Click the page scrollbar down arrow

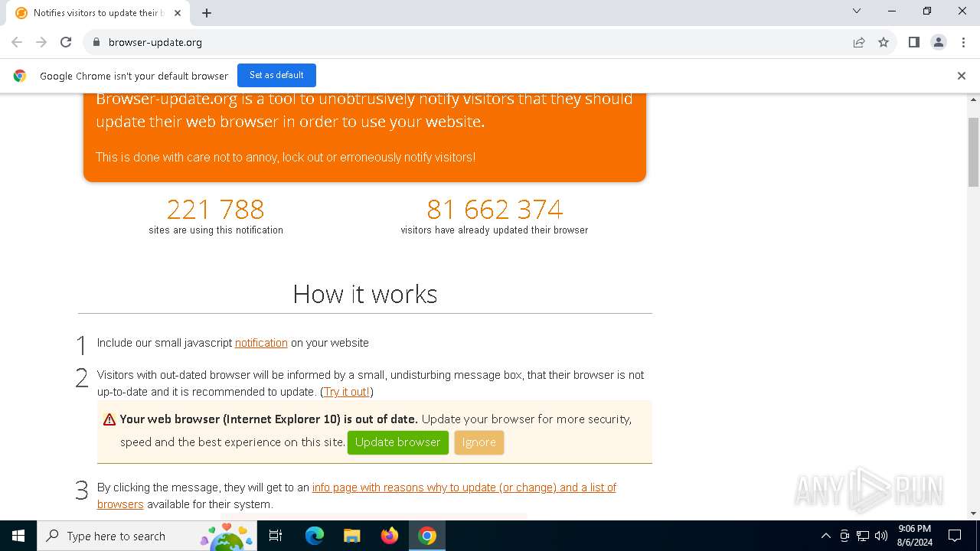pos(974,514)
